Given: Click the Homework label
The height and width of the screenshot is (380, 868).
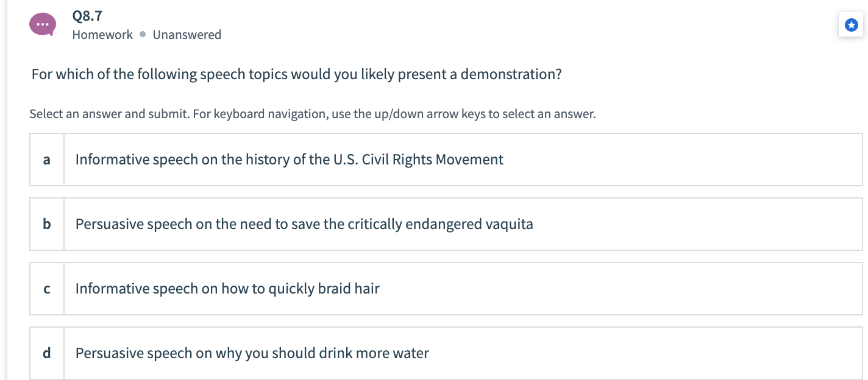Looking at the screenshot, I should 102,35.
